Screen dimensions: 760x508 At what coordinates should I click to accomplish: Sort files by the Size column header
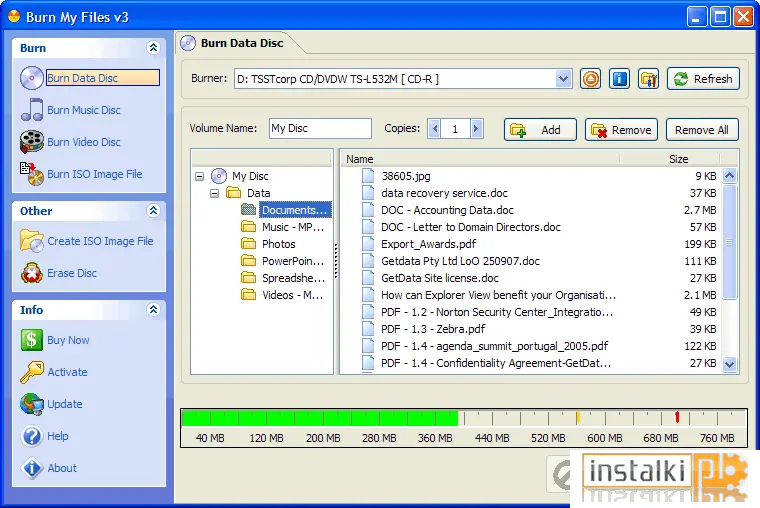(x=670, y=159)
